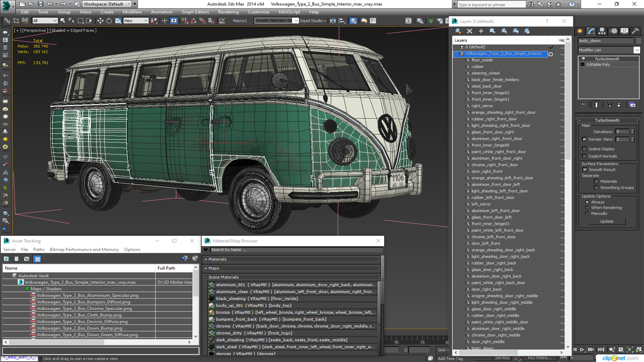Open the Display command panel tab
This screenshot has width=644, height=362.
pos(624,31)
